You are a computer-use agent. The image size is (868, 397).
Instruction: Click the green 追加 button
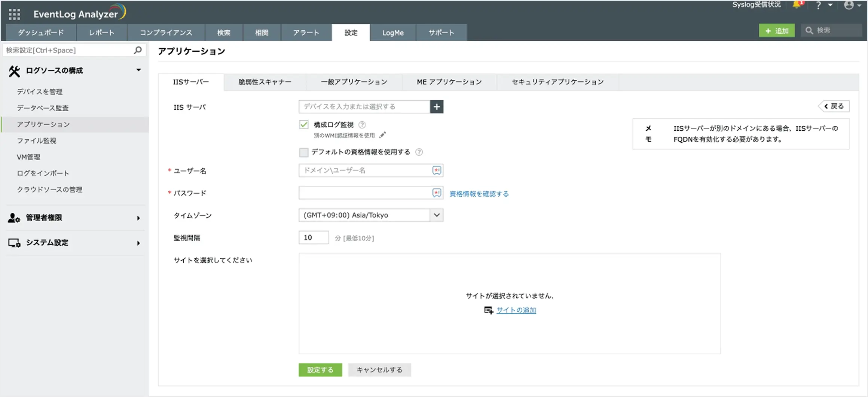point(777,31)
